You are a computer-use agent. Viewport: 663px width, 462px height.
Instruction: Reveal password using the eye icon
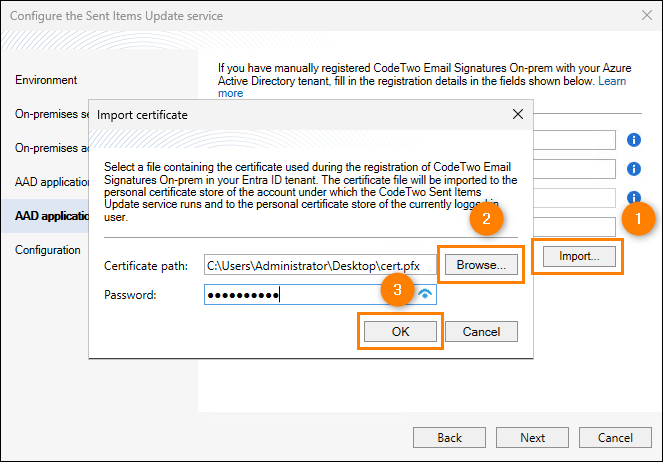pyautogui.click(x=426, y=294)
